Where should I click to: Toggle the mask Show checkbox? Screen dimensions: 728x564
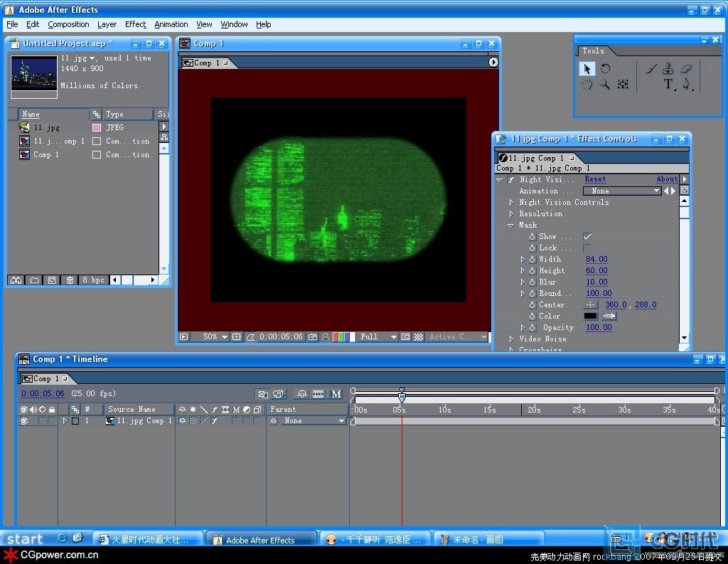(587, 236)
